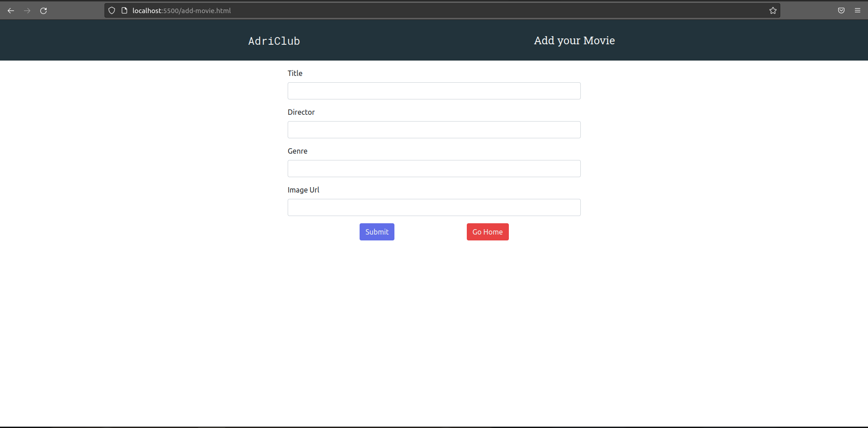
Task: Open the tracking protection shield icon
Action: coord(112,10)
